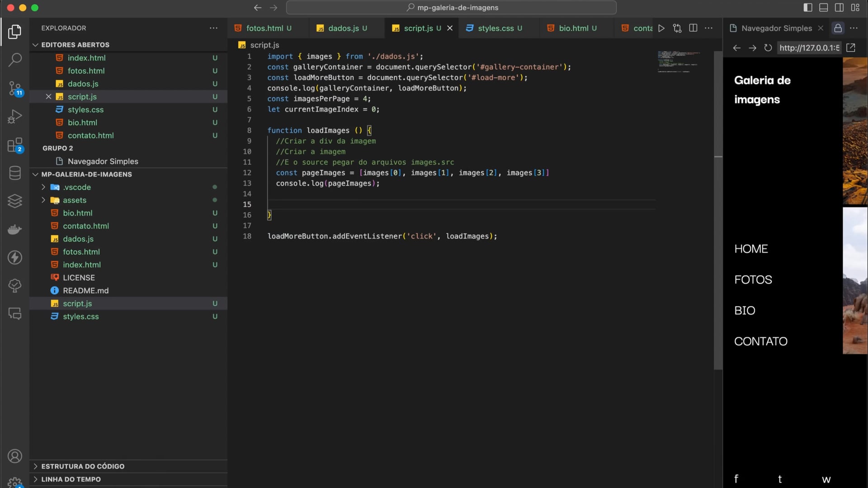Collapse the EDITORES ABERTOS section

[75, 45]
